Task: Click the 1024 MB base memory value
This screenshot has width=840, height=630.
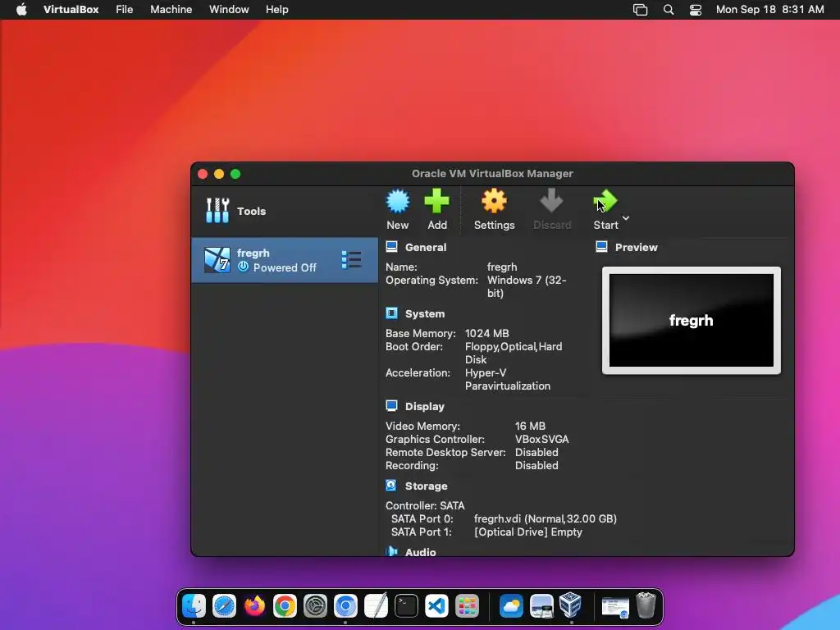Action: pos(487,333)
